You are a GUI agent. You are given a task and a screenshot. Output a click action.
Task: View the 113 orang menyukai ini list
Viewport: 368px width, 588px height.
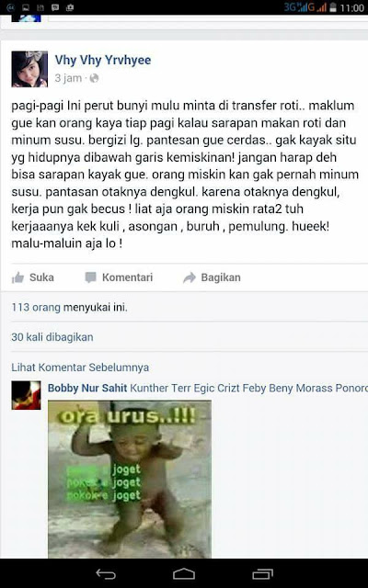point(70,308)
